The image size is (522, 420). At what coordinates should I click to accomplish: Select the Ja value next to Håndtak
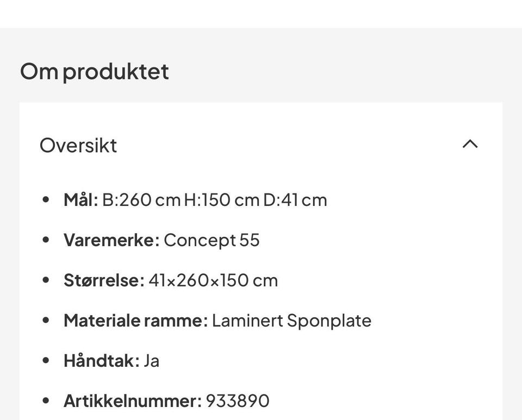coord(151,361)
